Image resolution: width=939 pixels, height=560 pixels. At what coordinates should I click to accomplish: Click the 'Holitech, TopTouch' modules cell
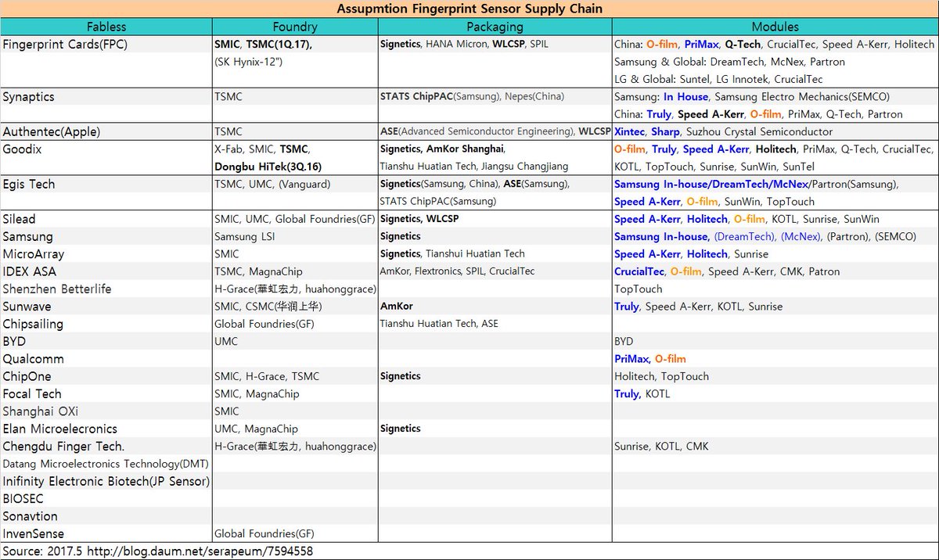click(661, 376)
